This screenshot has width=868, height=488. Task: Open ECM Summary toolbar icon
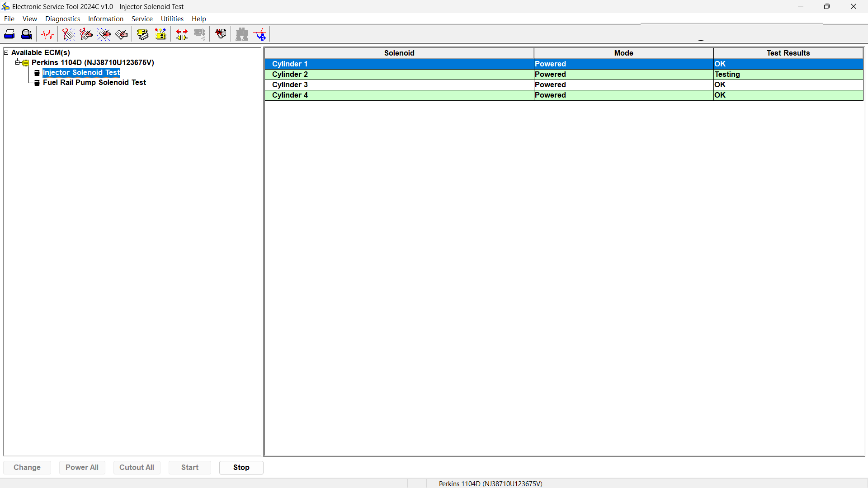pyautogui.click(x=143, y=34)
